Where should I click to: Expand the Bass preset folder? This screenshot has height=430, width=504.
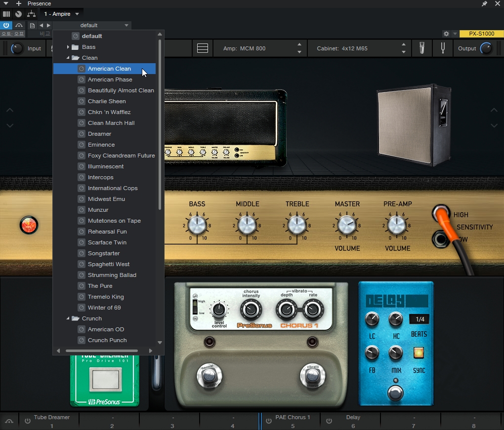click(x=68, y=47)
